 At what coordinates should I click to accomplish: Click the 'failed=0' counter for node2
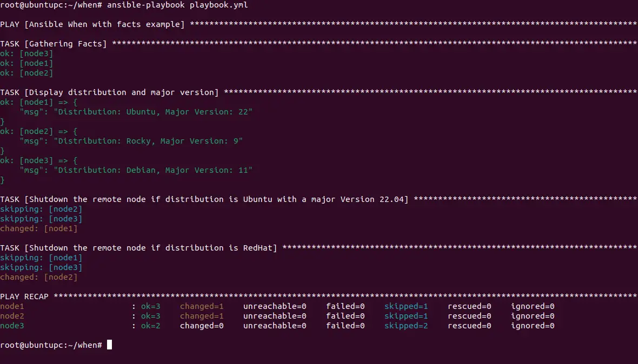tap(344, 315)
